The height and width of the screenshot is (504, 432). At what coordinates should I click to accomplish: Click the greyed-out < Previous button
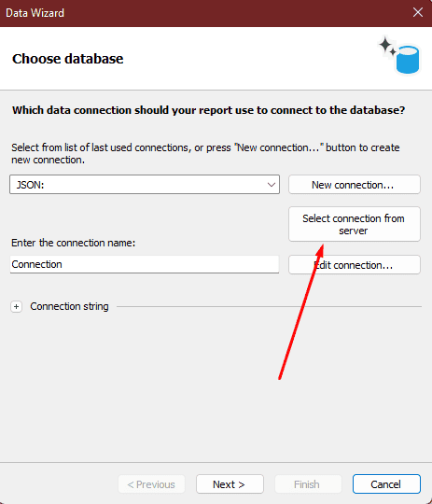151,484
